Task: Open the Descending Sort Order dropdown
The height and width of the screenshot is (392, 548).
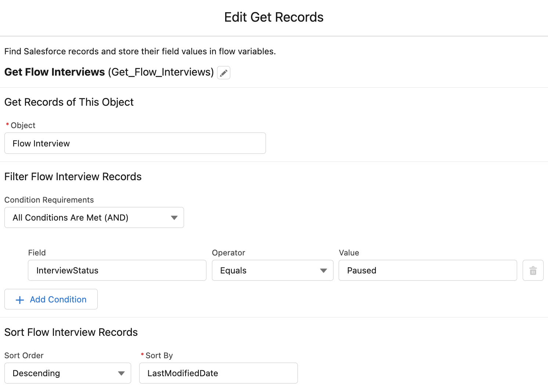Action: [68, 373]
